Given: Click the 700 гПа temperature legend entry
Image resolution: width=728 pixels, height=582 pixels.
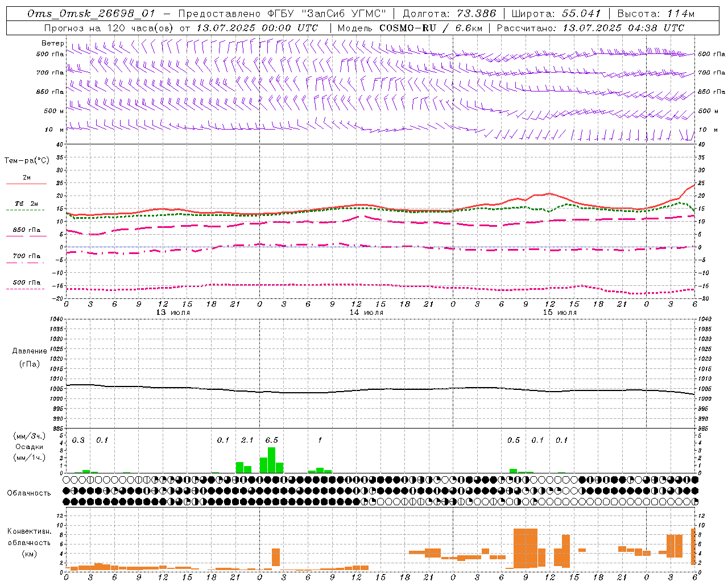Looking at the screenshot, I should pos(26,256).
